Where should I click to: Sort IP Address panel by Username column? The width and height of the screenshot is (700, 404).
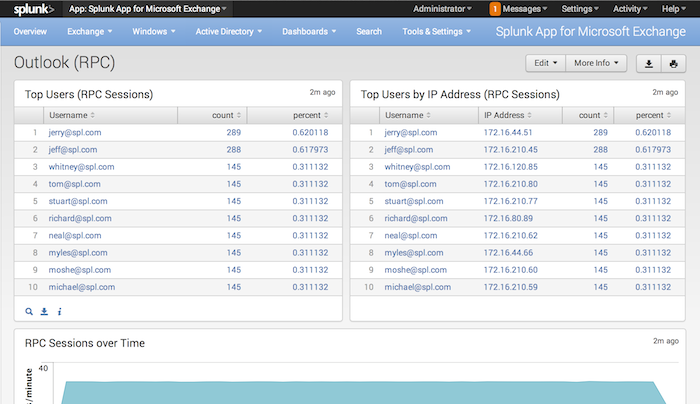tap(408, 115)
